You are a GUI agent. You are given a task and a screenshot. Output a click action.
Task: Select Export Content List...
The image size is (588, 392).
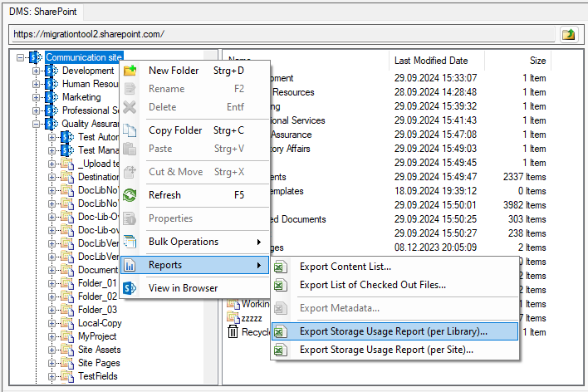pyautogui.click(x=394, y=267)
